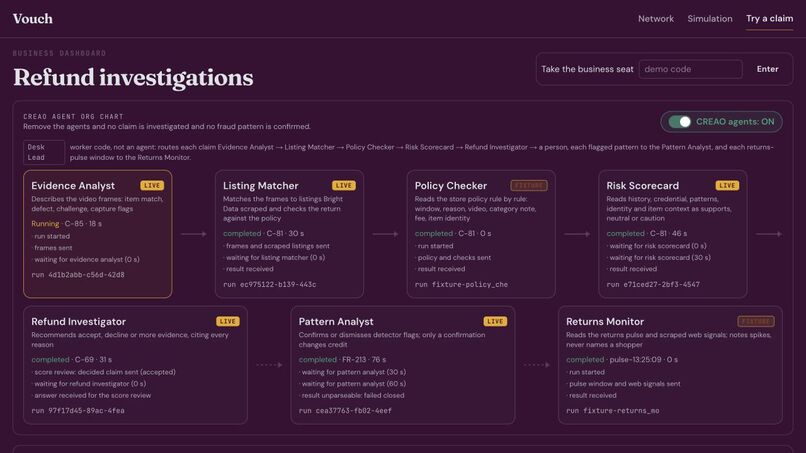Image resolution: width=806 pixels, height=453 pixels.
Task: Open the Simulation page
Action: pyautogui.click(x=709, y=19)
